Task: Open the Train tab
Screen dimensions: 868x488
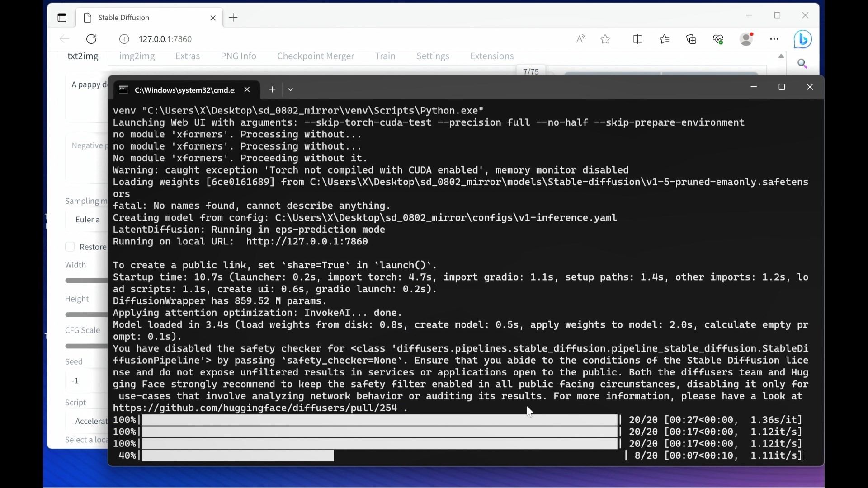Action: click(385, 56)
